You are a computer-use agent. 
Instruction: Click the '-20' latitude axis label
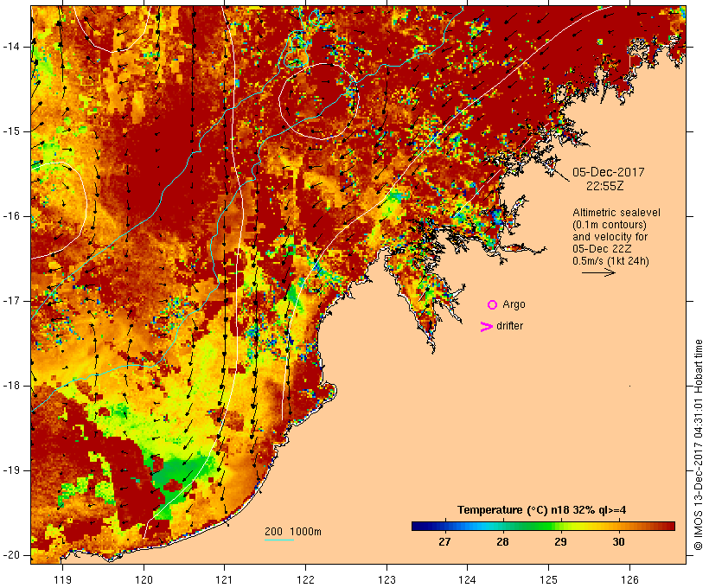tap(11, 555)
